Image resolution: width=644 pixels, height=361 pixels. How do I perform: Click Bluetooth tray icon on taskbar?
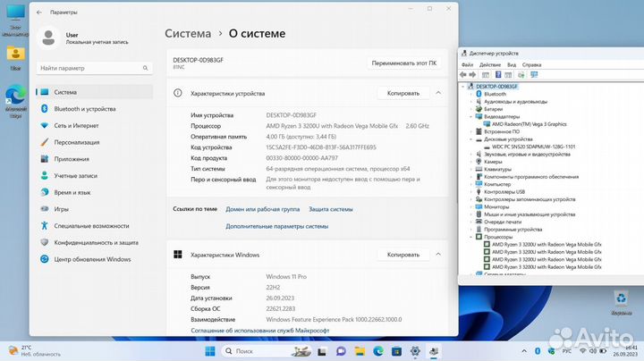(538, 351)
